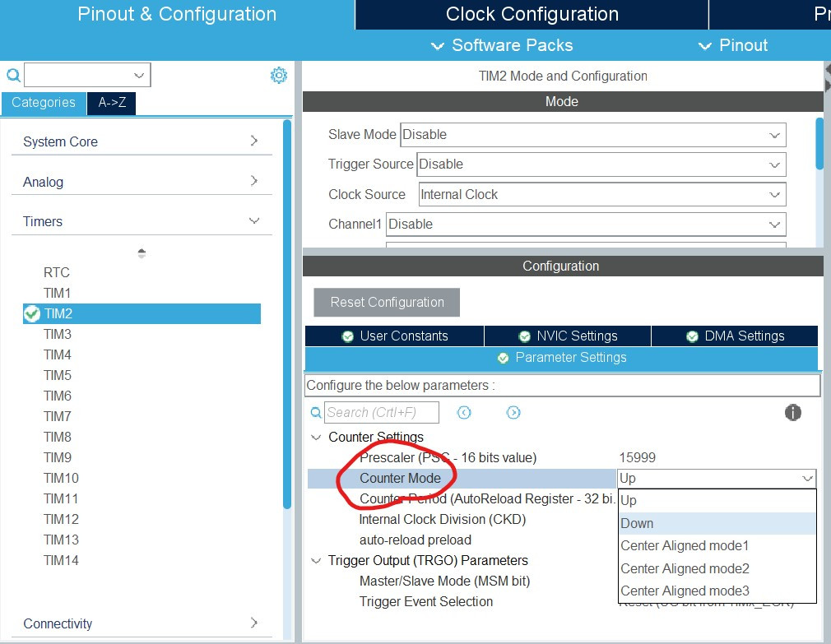
Task: Select the auto-reload preload row
Action: click(415, 540)
